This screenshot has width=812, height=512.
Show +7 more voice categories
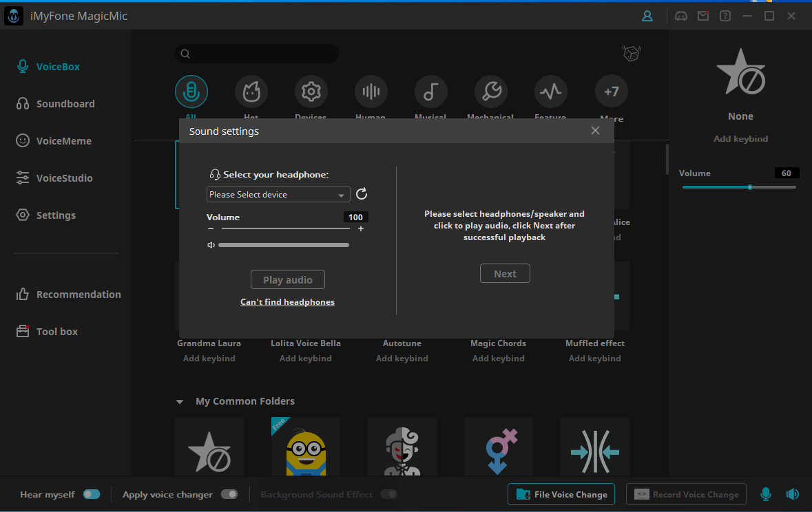tap(611, 92)
